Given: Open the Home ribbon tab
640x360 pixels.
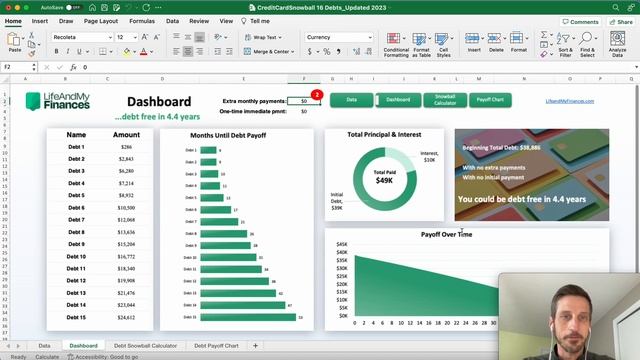Looking at the screenshot, I should (13, 21).
